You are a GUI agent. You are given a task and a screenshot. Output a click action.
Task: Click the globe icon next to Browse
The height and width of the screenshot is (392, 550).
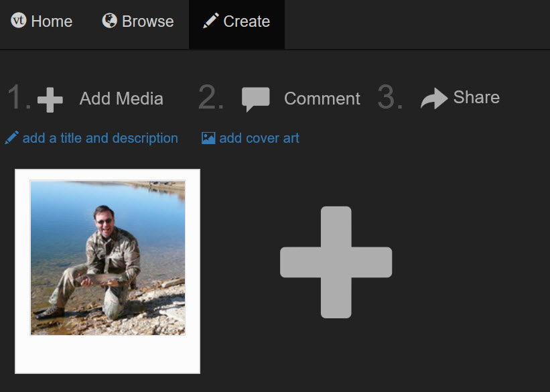109,21
